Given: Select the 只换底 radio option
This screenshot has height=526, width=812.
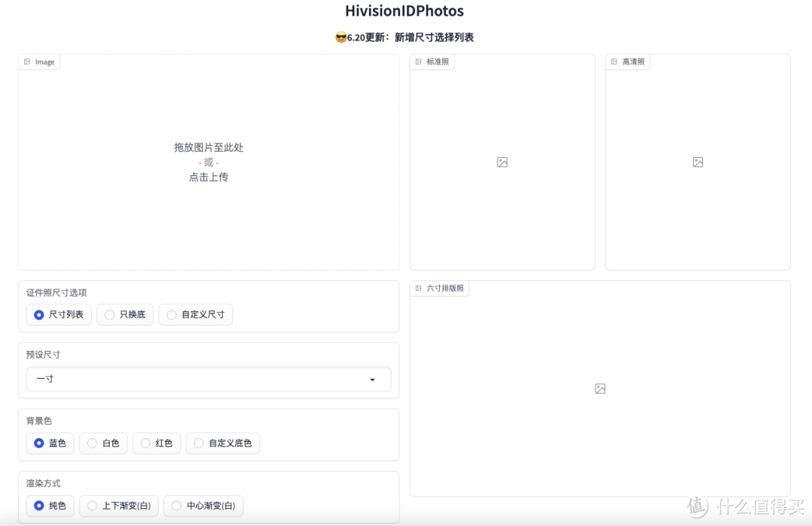Looking at the screenshot, I should 125,315.
